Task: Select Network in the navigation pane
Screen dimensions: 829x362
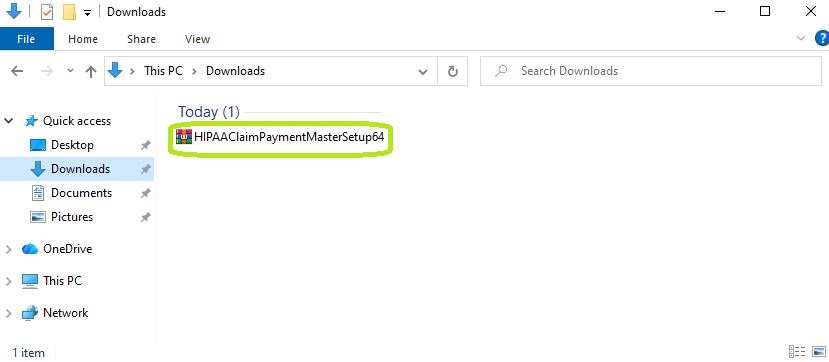Action: tap(66, 313)
